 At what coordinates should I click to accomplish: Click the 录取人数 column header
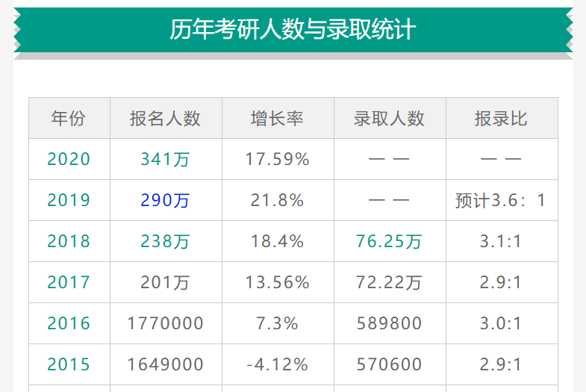point(389,119)
